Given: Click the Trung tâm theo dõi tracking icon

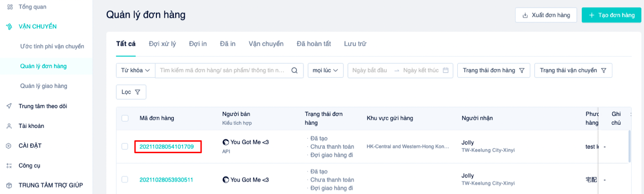Looking at the screenshot, I should (x=9, y=106).
